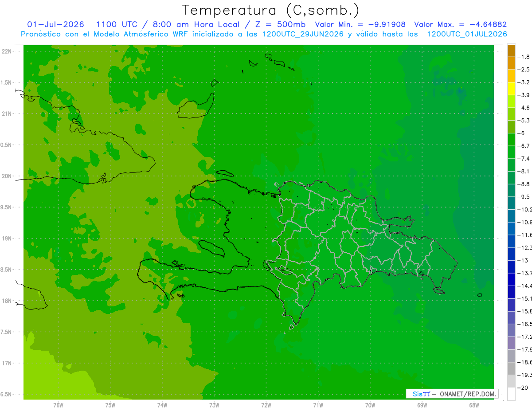The height and width of the screenshot is (411, 532).
Task: Click the '-5.3' colorbar value label
Action: (x=524, y=121)
